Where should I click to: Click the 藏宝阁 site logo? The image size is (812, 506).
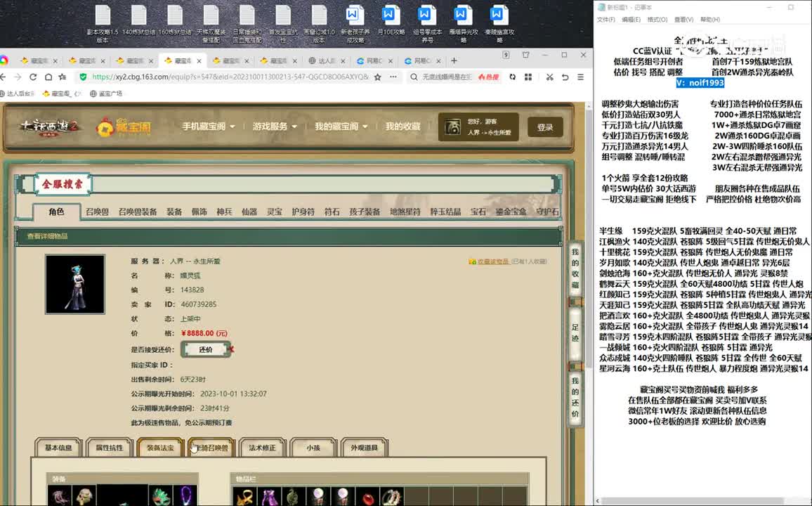click(x=124, y=127)
